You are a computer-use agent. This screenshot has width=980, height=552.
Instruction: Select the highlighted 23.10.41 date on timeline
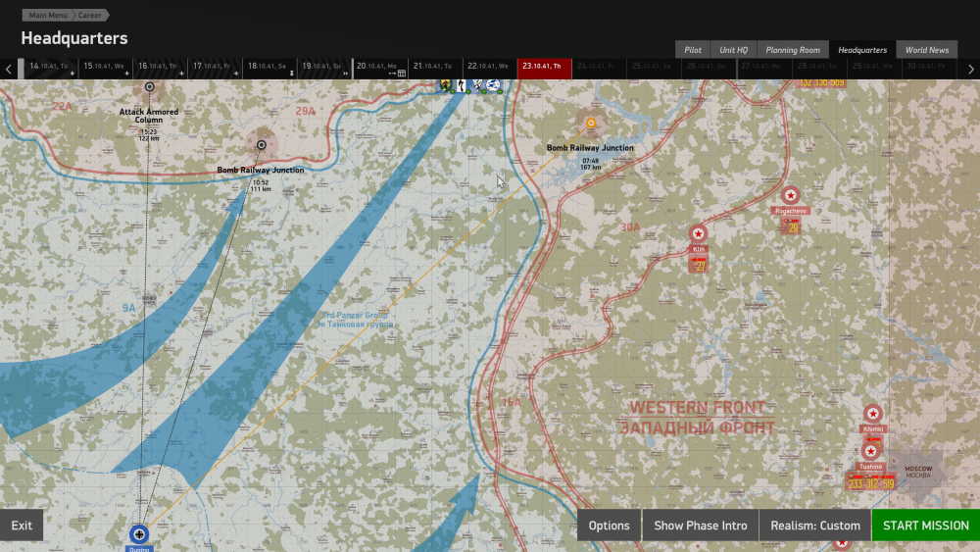click(x=544, y=67)
